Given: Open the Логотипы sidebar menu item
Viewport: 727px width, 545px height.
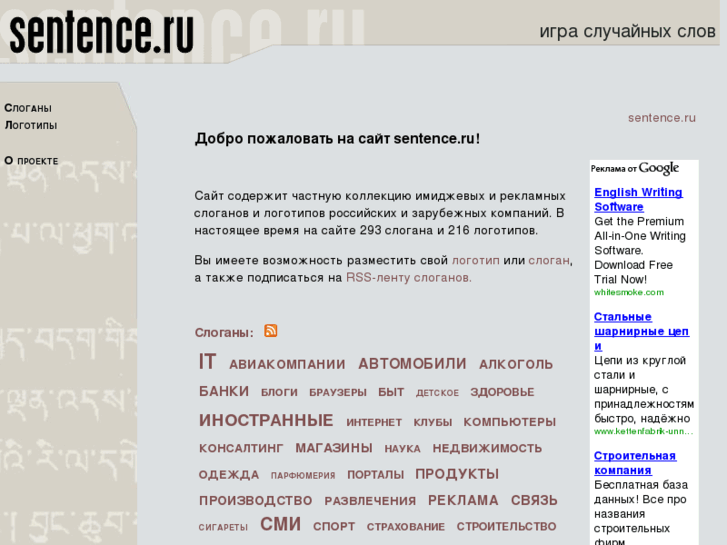Looking at the screenshot, I should (x=31, y=125).
